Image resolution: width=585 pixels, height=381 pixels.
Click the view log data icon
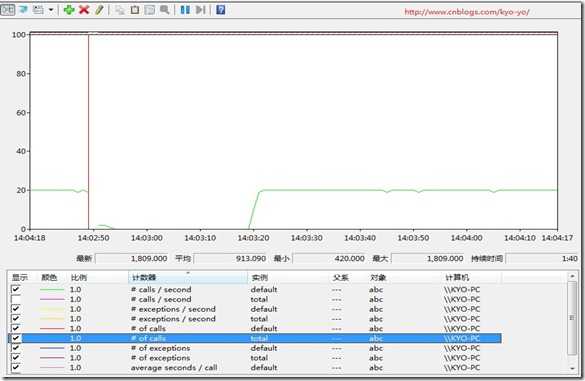pos(24,10)
